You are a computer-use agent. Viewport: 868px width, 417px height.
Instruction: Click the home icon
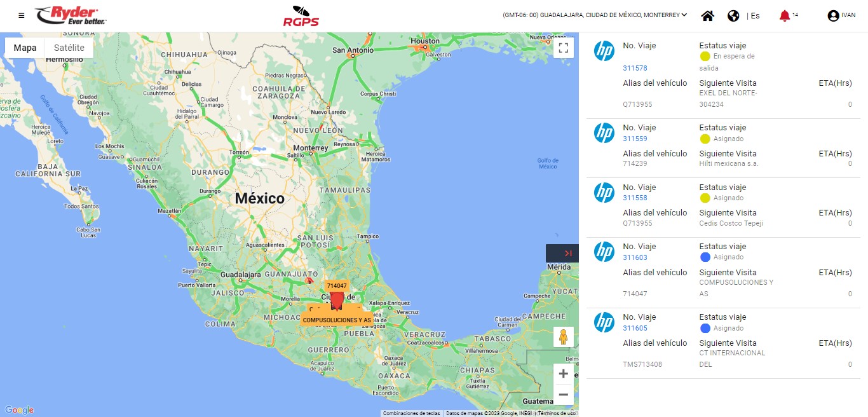point(708,16)
